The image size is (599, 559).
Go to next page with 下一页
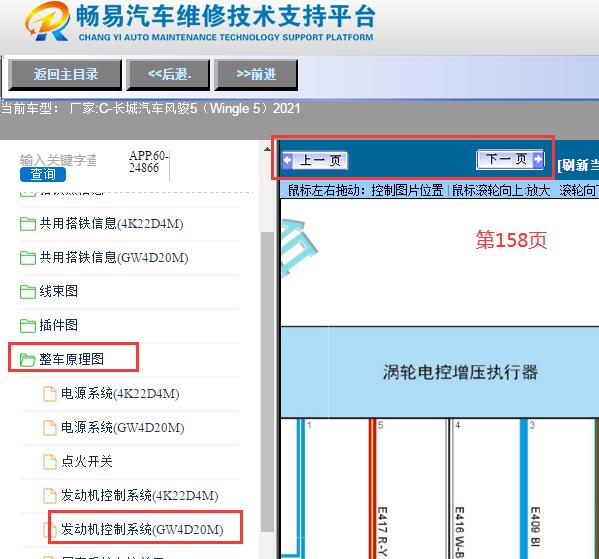[511, 159]
